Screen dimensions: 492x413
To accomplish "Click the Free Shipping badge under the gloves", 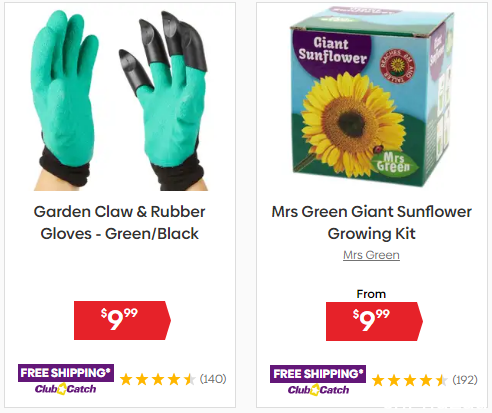I will [66, 373].
